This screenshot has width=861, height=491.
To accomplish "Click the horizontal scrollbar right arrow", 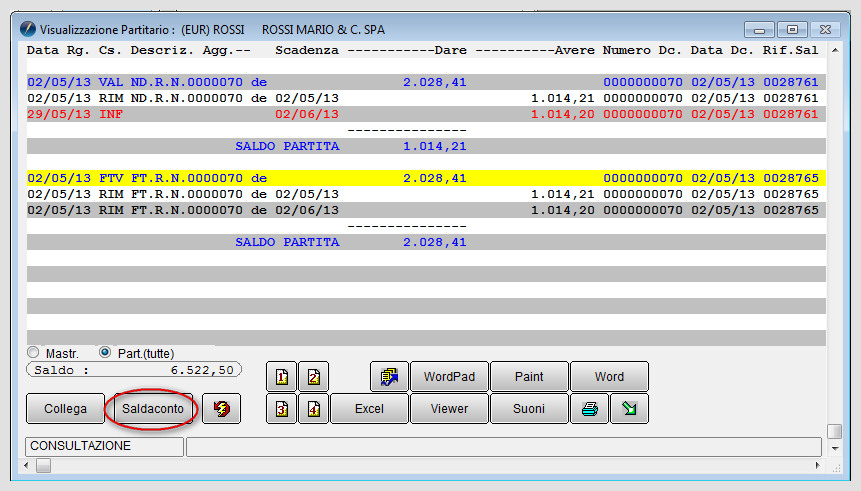I will [x=818, y=466].
